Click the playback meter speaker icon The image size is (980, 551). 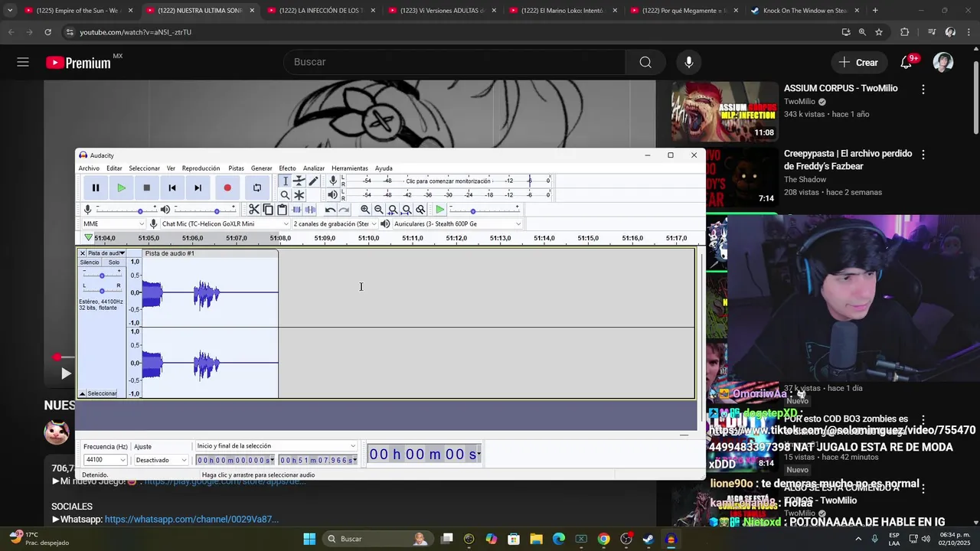332,194
